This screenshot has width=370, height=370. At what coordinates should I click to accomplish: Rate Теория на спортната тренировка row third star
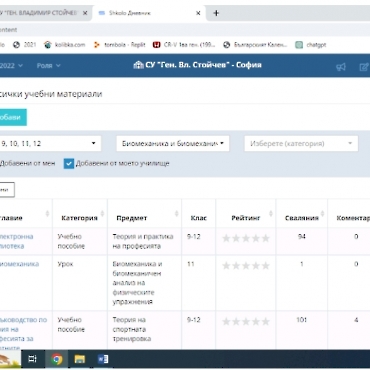(246, 321)
